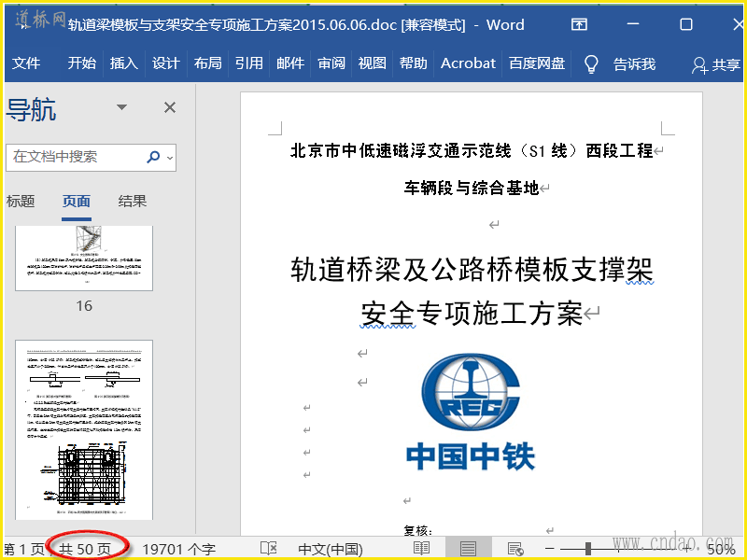Open the 百度网盘 tab
Screen dimensions: 747x560
pyautogui.click(x=537, y=63)
